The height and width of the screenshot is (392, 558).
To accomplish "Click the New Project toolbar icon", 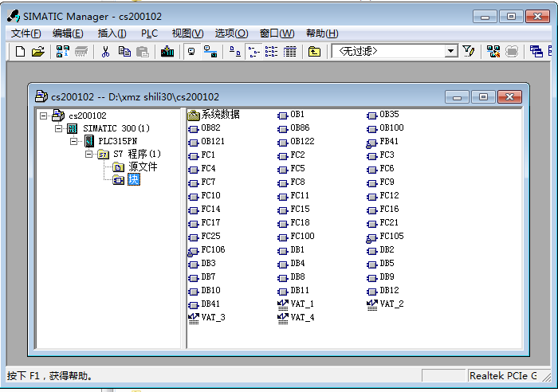I will coord(20,52).
